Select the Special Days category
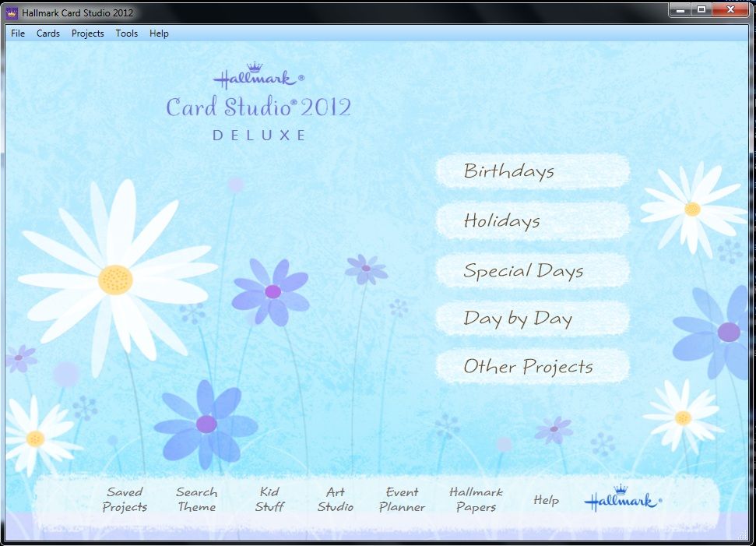This screenshot has width=756, height=546. click(x=533, y=270)
